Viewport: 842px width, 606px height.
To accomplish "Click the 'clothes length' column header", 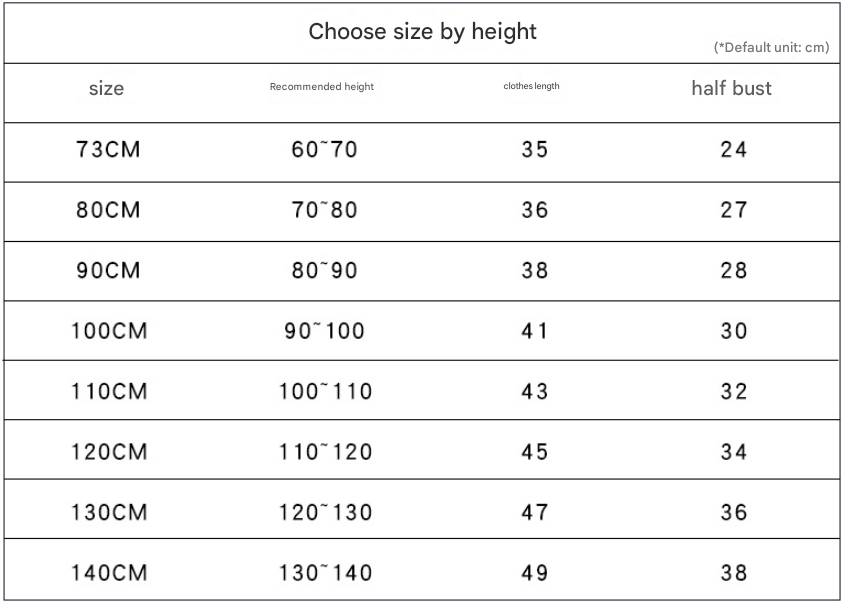I will [531, 86].
